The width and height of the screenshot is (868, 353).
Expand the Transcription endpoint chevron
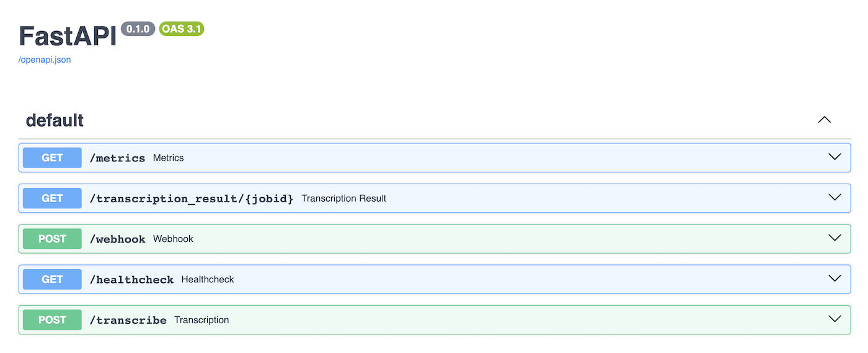pos(835,319)
